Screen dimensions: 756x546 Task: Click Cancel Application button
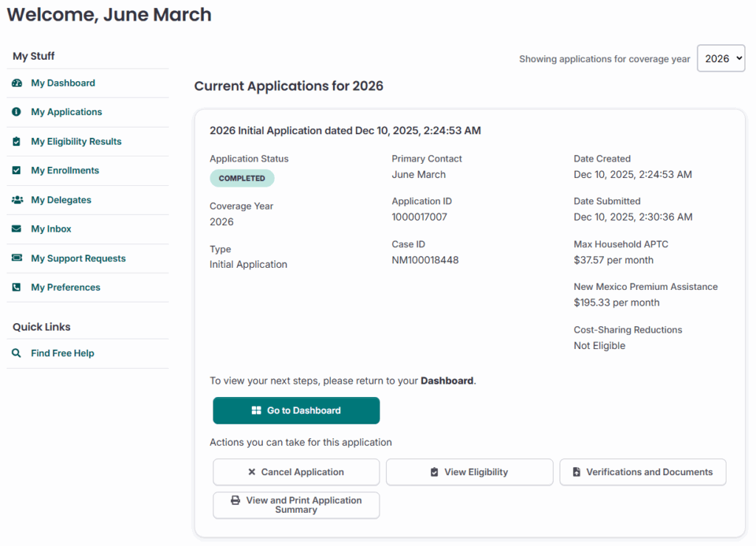click(x=296, y=472)
